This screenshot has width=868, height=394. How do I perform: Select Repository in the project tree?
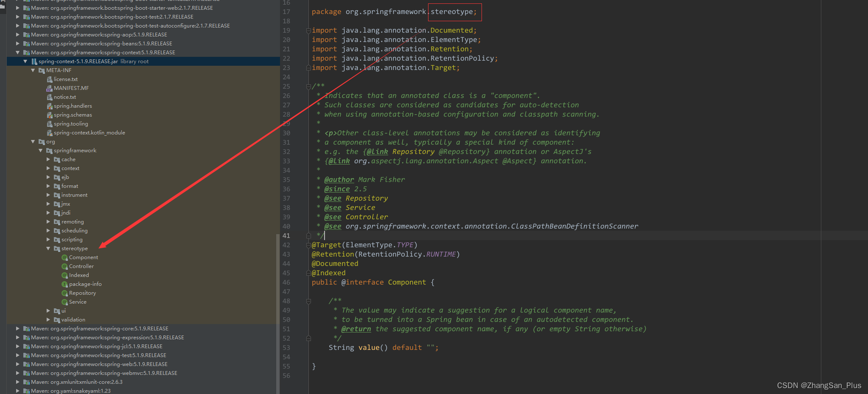82,293
